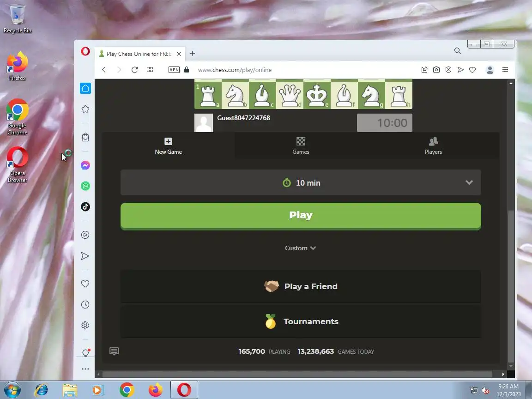
Task: Click the 165,700 PLAYING statistic
Action: [x=264, y=351]
